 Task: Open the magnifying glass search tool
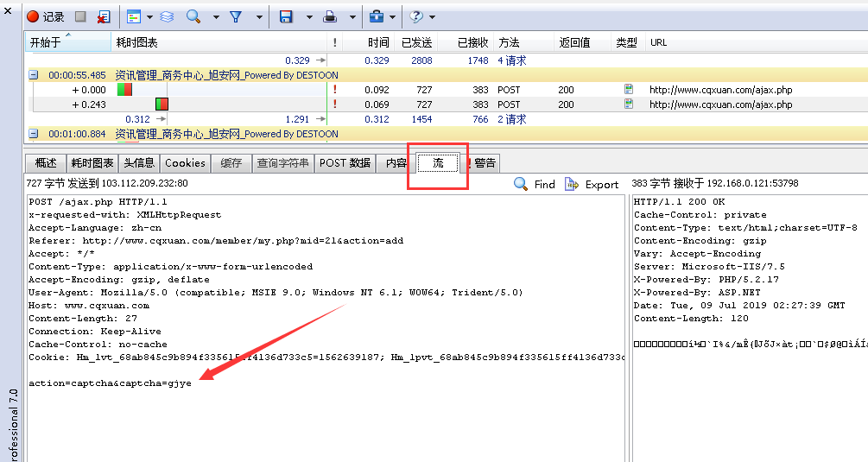[193, 16]
